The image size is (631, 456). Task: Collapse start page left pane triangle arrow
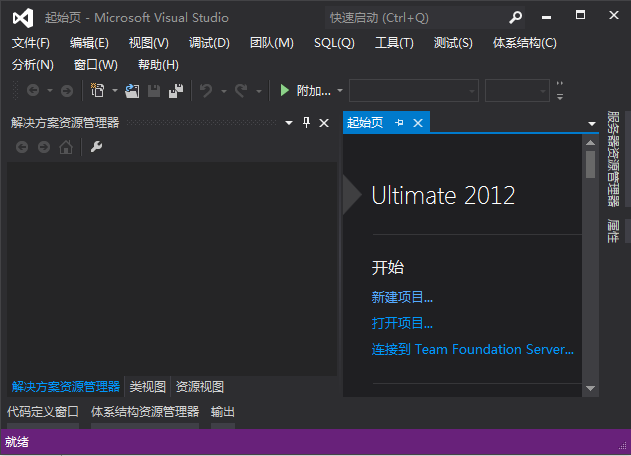[352, 194]
